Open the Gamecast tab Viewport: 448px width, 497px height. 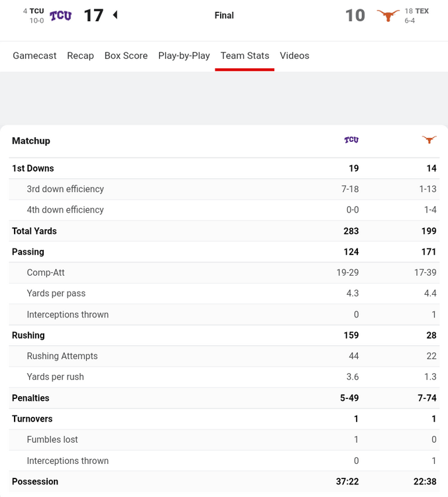34,56
